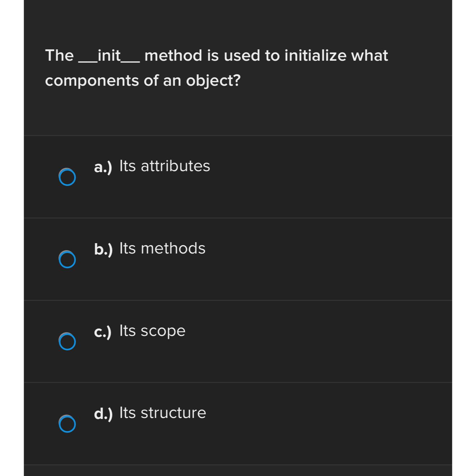
Task: Mark the Its scope radio option
Action: pyautogui.click(x=67, y=341)
